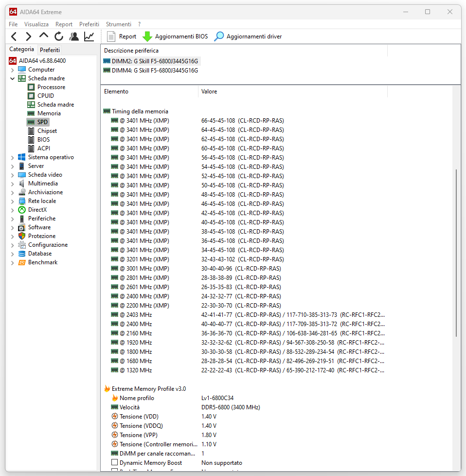This screenshot has height=476, width=466.
Task: Click the Protezione shield icon
Action: [22, 236]
